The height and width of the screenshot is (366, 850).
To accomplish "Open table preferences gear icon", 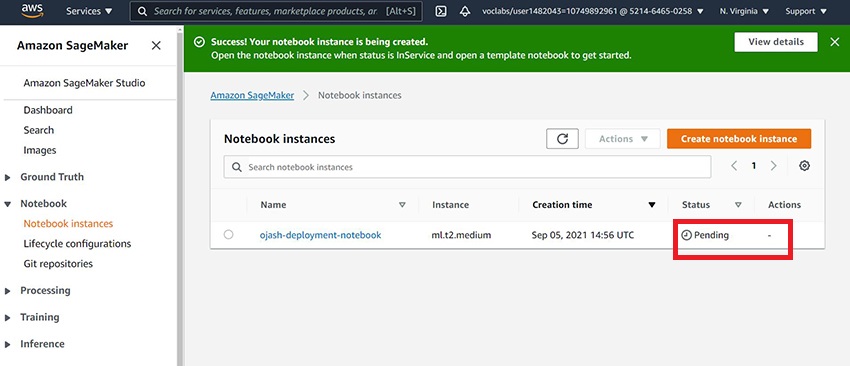I will 804,166.
